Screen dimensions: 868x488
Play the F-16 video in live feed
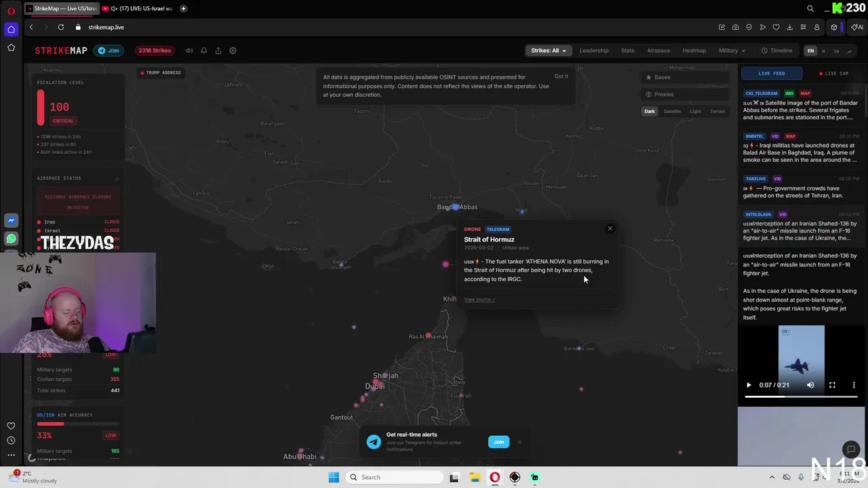749,385
